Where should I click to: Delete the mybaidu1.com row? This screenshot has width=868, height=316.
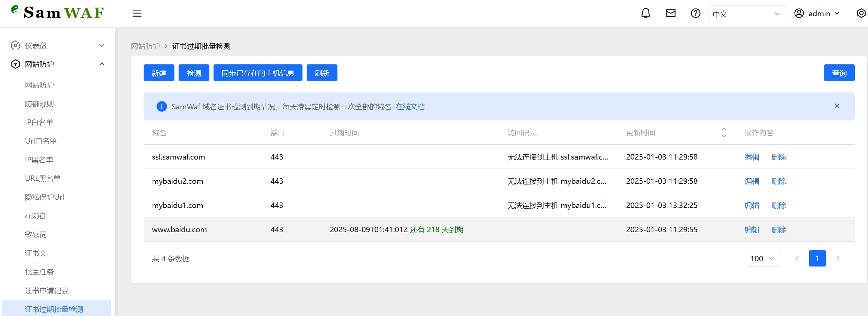779,205
